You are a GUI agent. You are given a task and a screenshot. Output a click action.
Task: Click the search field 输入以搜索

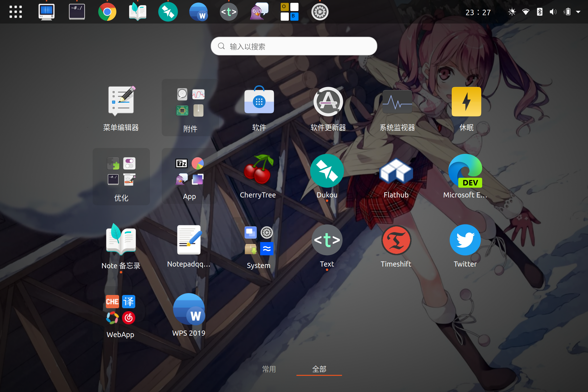(x=294, y=47)
